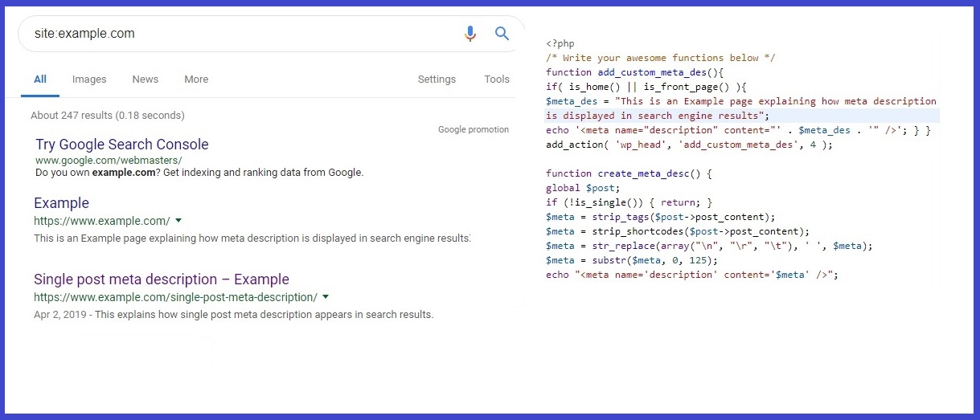Click the highlighted is displayed in search line
This screenshot has width=980, height=420.
658,116
